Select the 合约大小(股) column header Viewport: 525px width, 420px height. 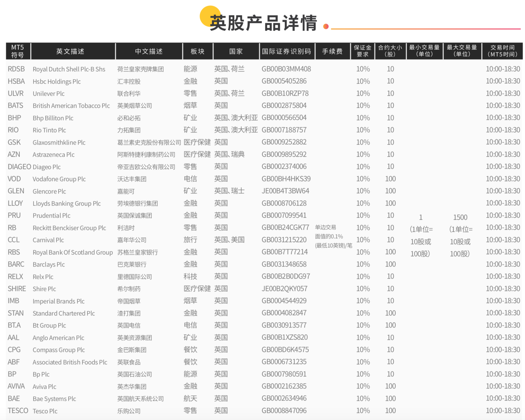[x=390, y=51]
